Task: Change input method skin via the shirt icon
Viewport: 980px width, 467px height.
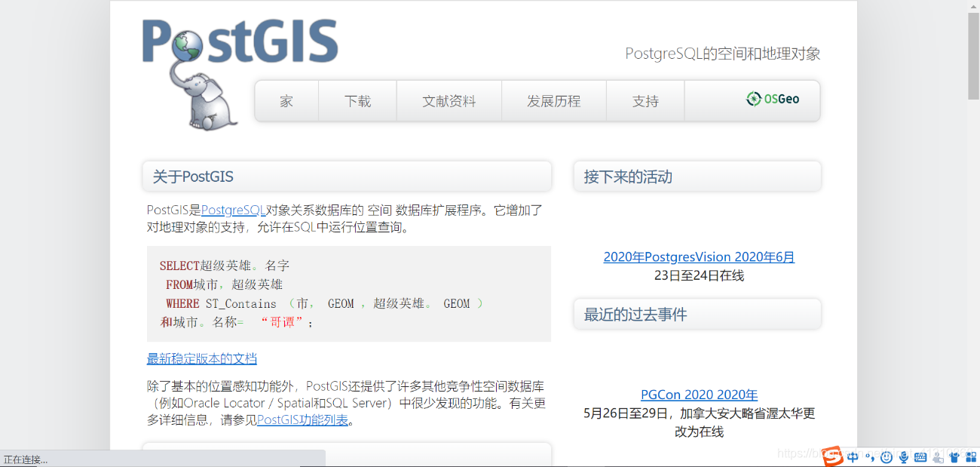Action: (954, 457)
